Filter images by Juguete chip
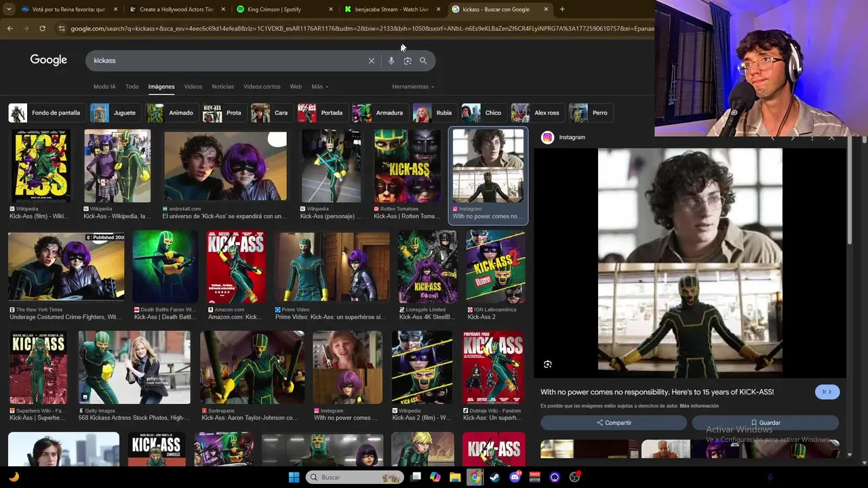This screenshot has width=868, height=488. (115, 113)
